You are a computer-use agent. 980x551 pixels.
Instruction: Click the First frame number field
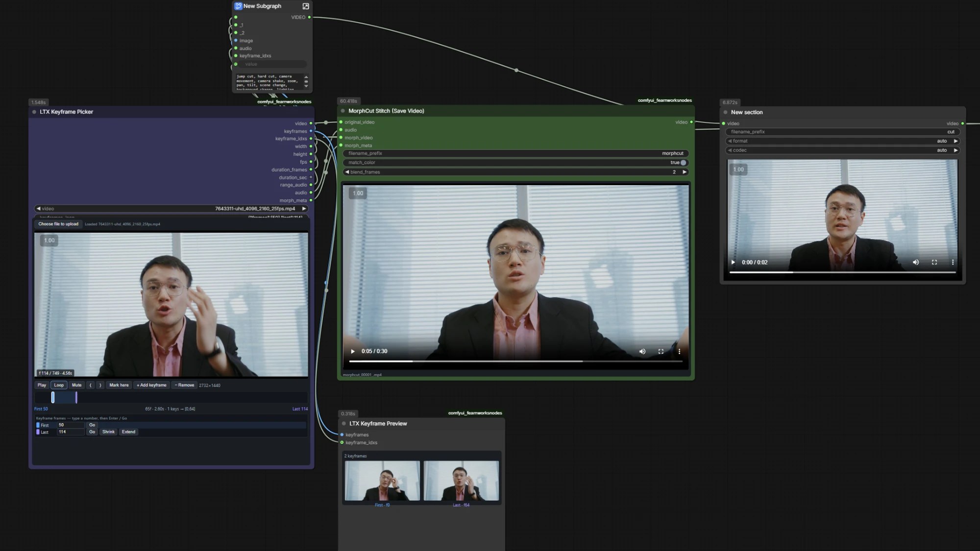point(71,425)
